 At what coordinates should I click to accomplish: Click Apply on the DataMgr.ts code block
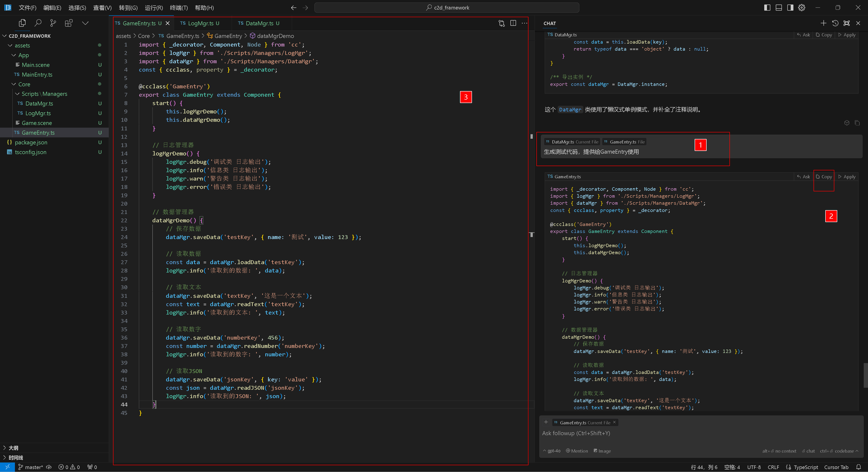coord(847,35)
